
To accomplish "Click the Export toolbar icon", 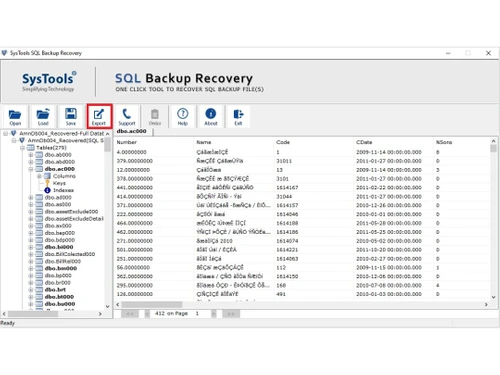I will pyautogui.click(x=99, y=117).
